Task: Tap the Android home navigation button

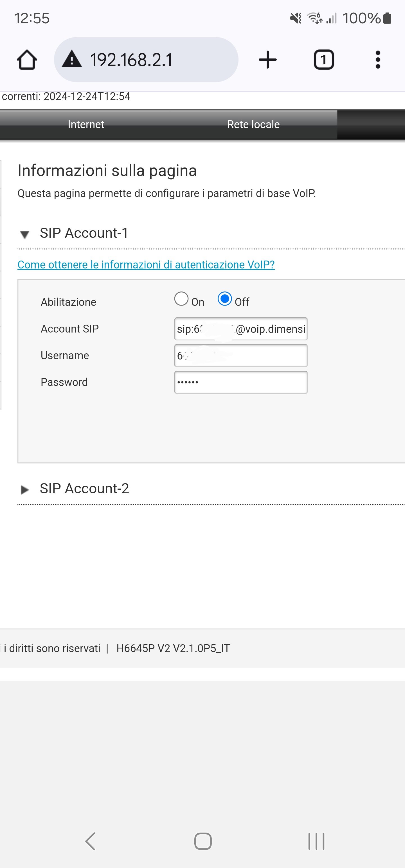Action: click(203, 841)
